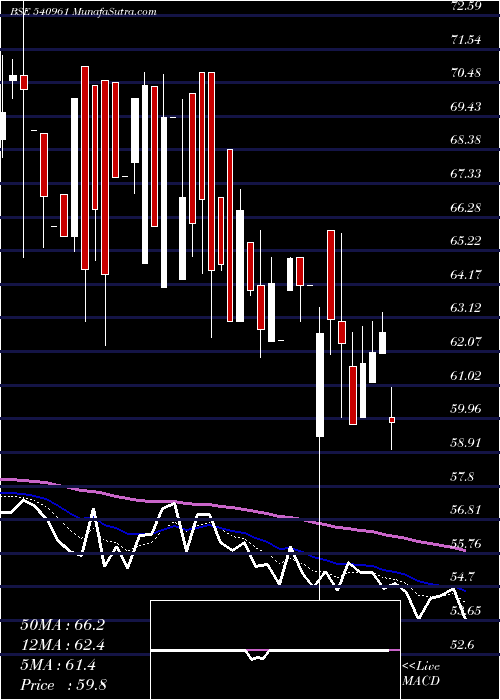500x700 pixels.
Task: Select the 71.54 price axis label
Action: 466,40
